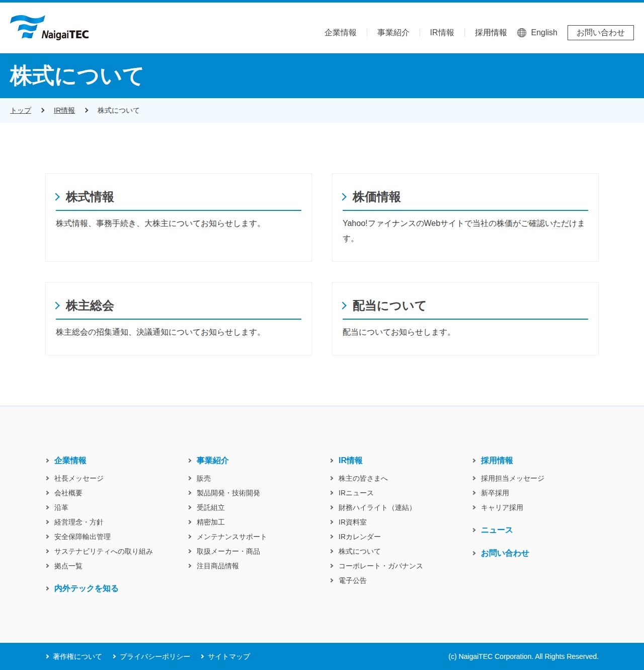Viewport: 644px width, 670px height.
Task: Open the IR情報 header menu
Action: (x=442, y=33)
